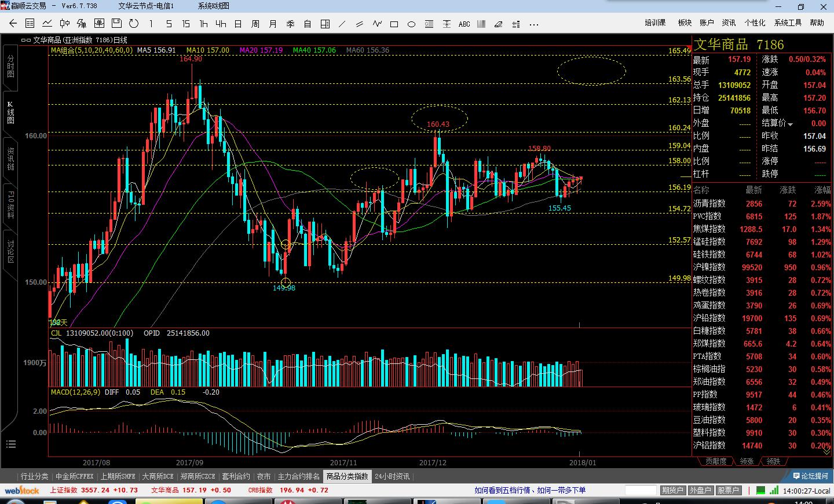Select the trend line drawing tool

(x=342, y=24)
